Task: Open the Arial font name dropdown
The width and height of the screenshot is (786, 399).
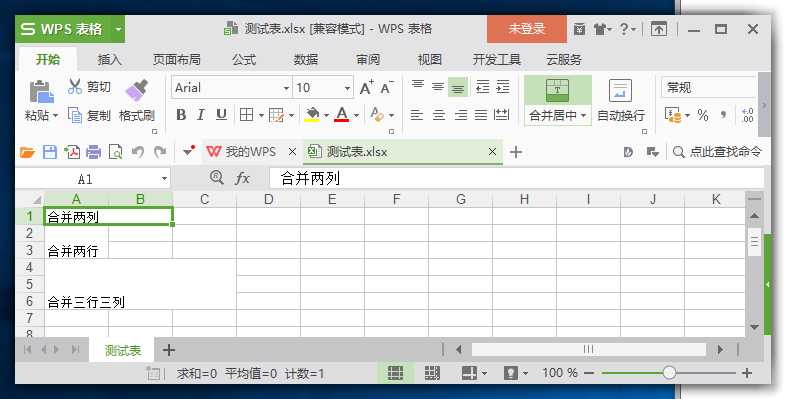Action: pyautogui.click(x=286, y=88)
